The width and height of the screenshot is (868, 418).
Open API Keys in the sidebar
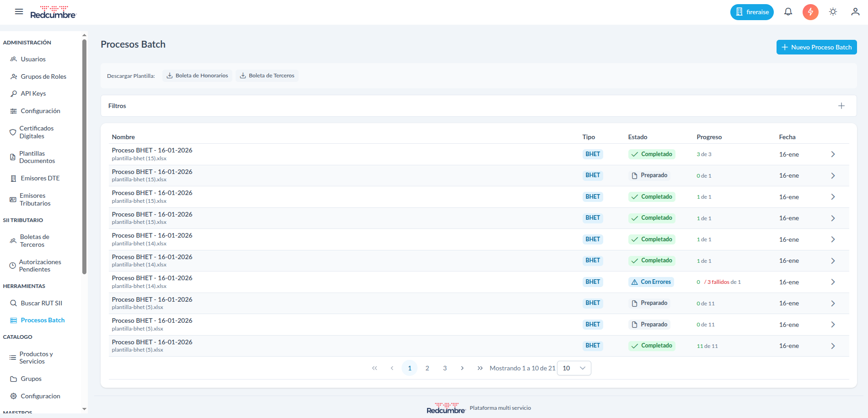(33, 94)
